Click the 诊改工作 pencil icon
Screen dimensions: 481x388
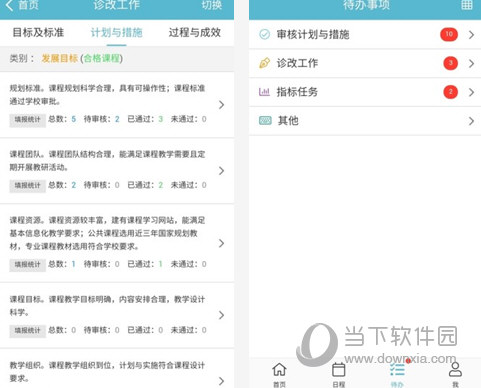coord(264,63)
